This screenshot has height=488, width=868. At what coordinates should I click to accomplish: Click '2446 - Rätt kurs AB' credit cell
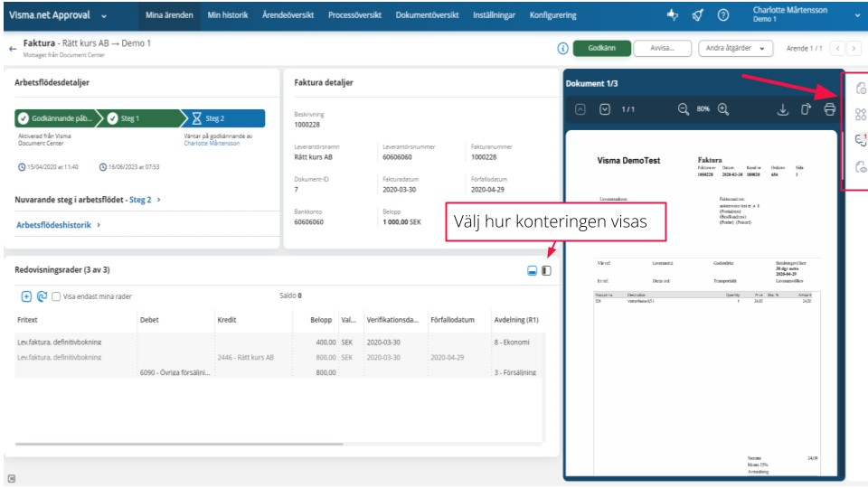tap(246, 358)
